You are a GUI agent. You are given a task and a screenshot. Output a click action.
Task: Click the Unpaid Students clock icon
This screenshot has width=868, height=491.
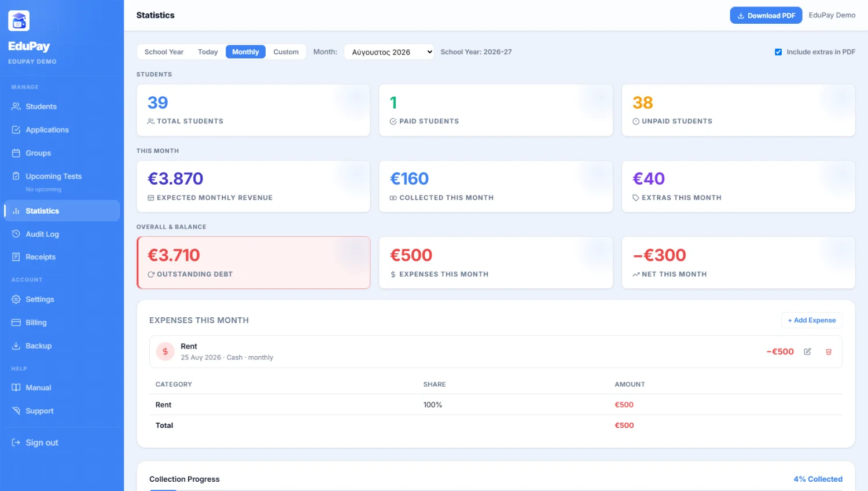(636, 121)
